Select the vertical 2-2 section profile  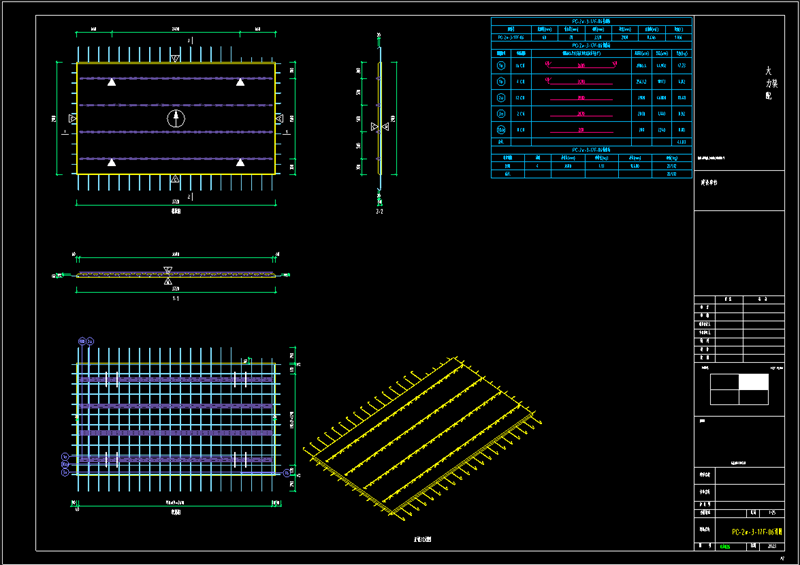(380, 118)
